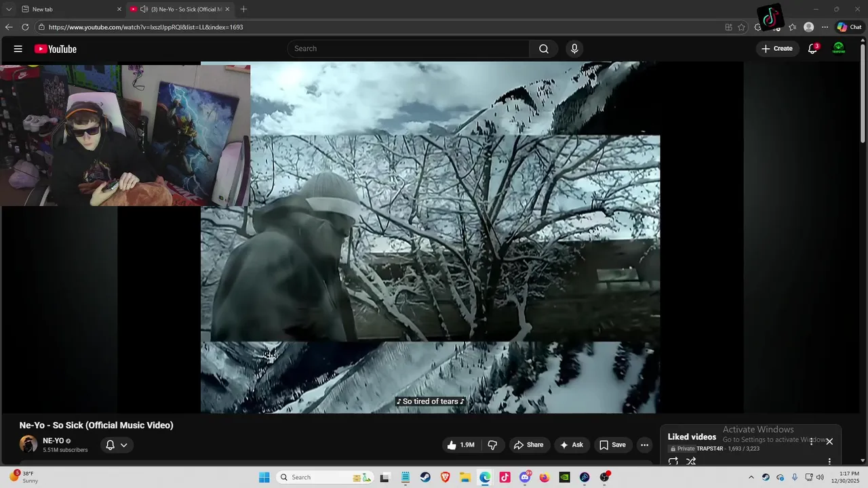Open OBS Studio from taskbar

tap(604, 477)
